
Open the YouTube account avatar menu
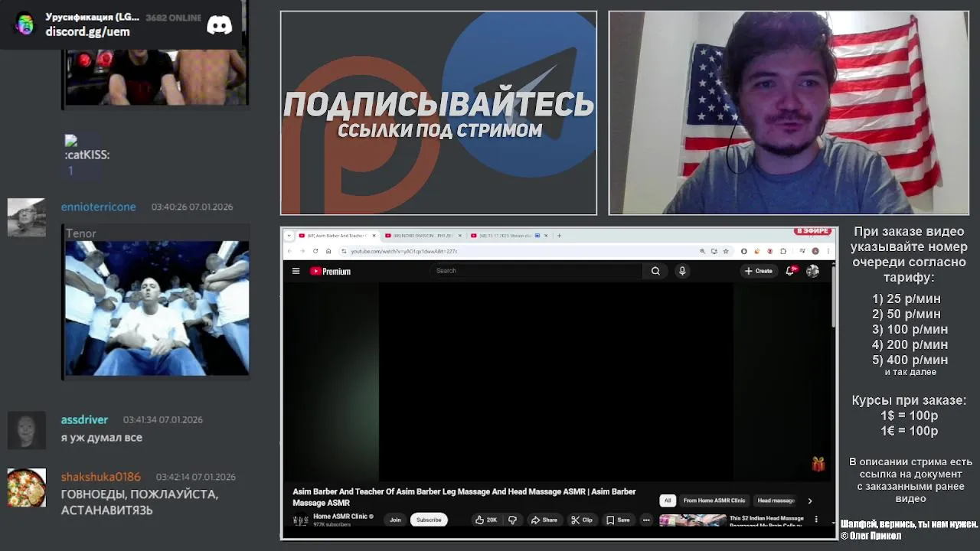click(812, 271)
